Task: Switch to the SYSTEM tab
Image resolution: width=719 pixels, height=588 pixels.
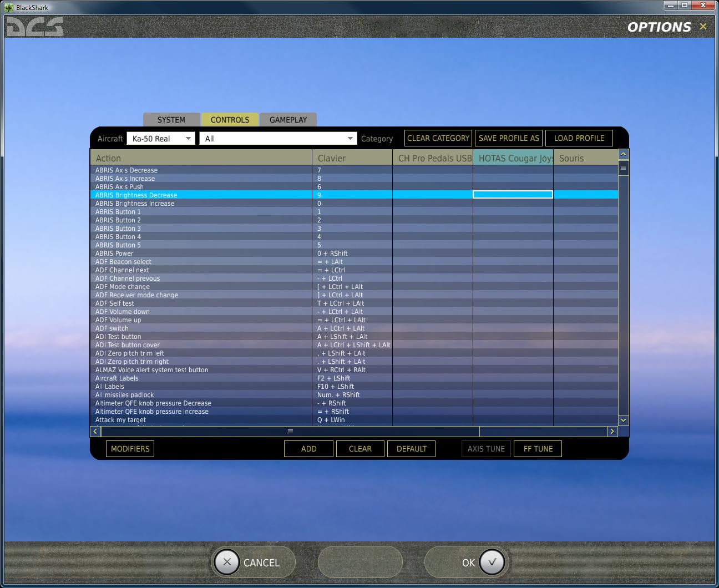Action: [171, 120]
